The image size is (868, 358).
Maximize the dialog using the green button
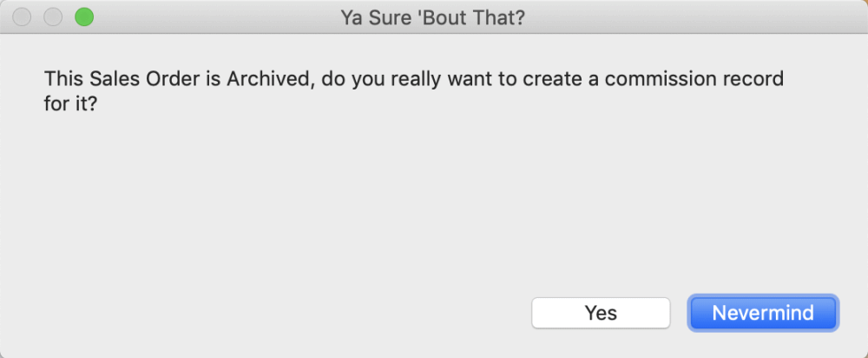(x=83, y=17)
